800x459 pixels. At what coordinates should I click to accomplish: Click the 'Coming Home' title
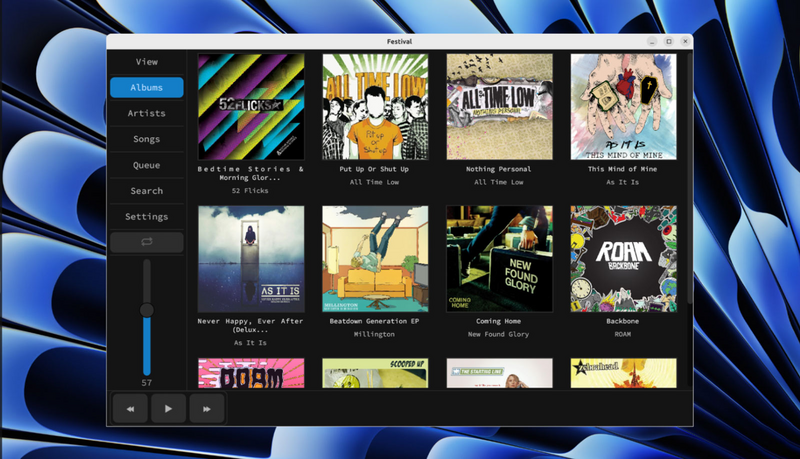498,321
